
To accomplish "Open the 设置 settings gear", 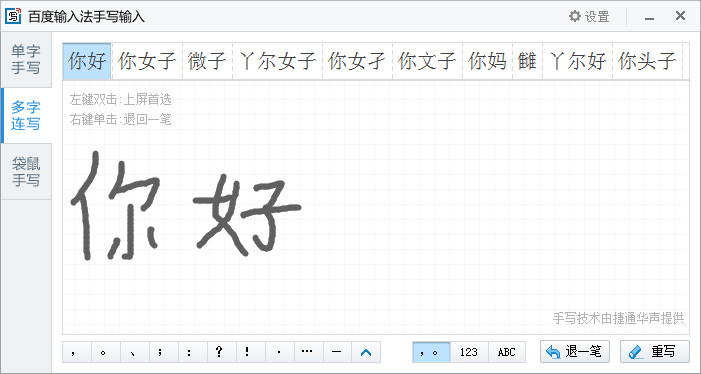I will 589,17.
